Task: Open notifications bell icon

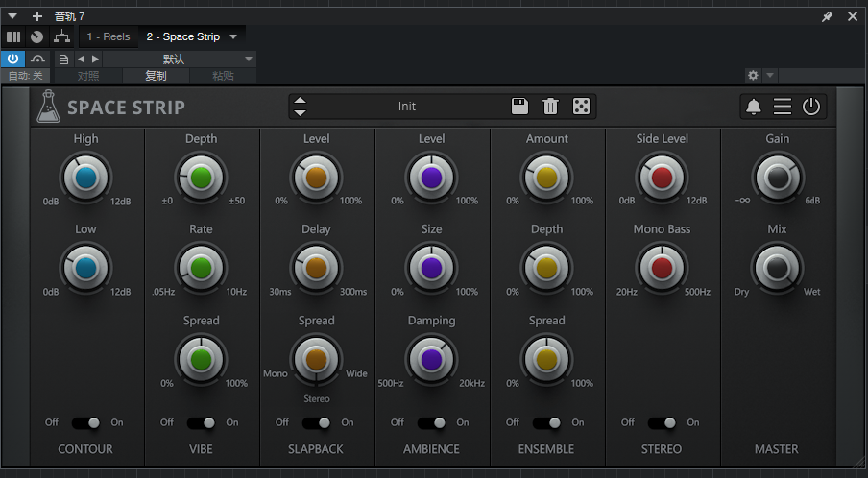Action: click(754, 107)
